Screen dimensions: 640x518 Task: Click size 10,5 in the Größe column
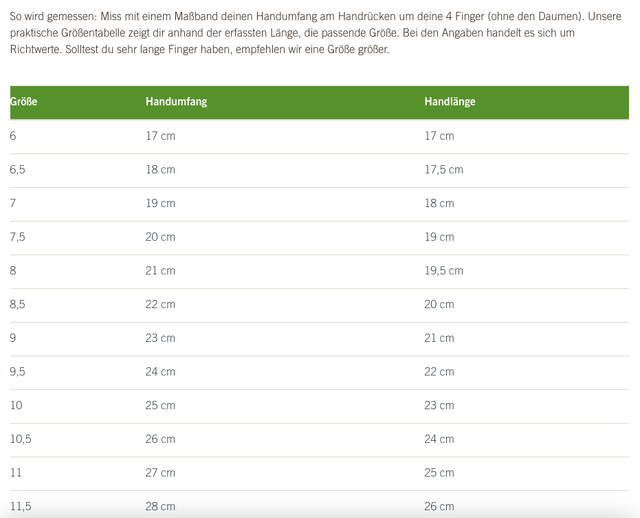click(21, 439)
